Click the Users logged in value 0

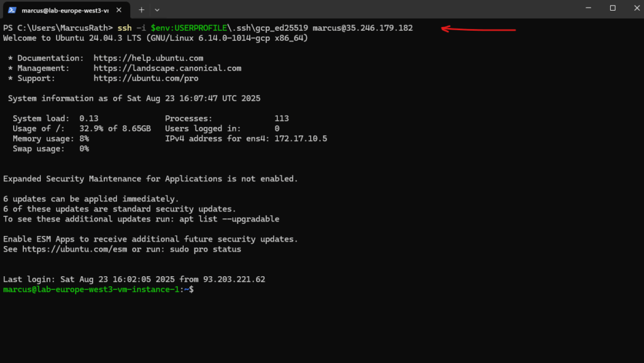[277, 128]
